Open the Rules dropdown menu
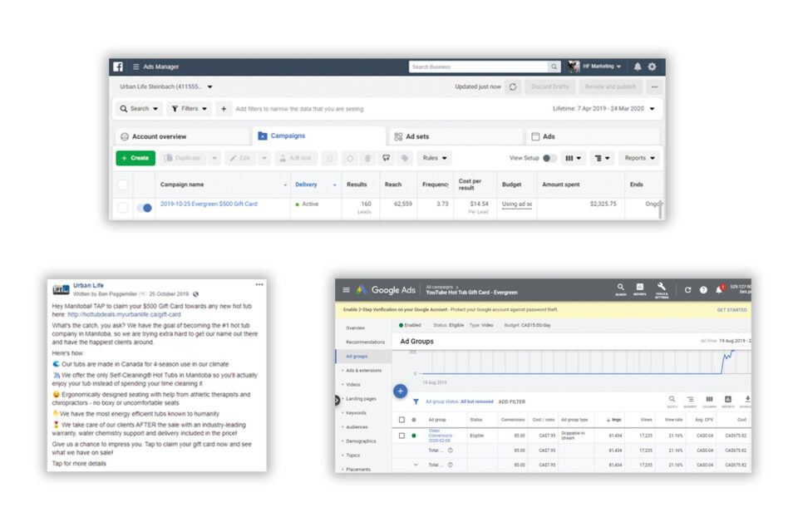This screenshot has width=798, height=532. pos(435,158)
